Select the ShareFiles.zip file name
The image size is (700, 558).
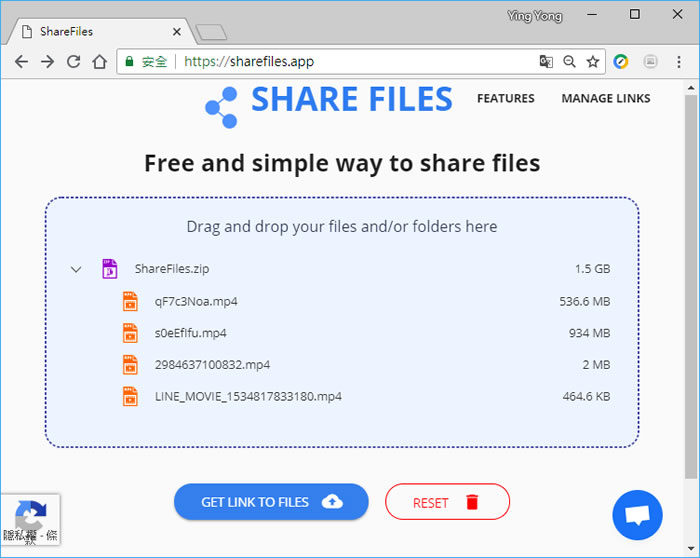click(x=172, y=269)
